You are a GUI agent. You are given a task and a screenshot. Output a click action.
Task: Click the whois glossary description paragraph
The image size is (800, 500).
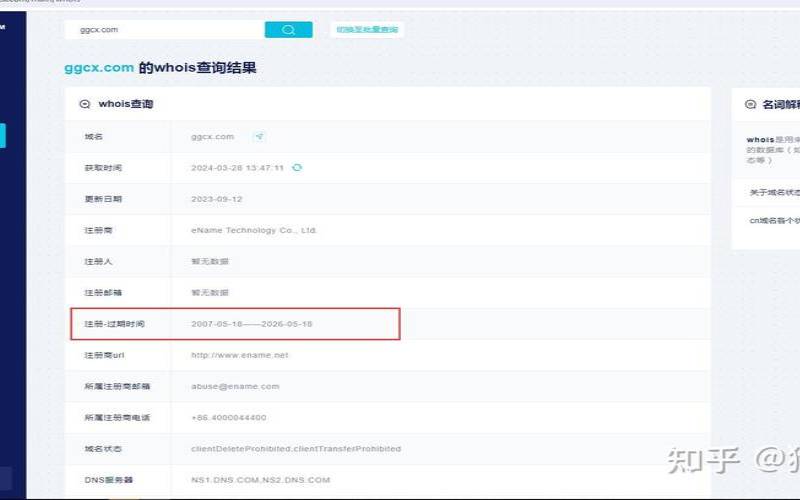click(x=772, y=149)
